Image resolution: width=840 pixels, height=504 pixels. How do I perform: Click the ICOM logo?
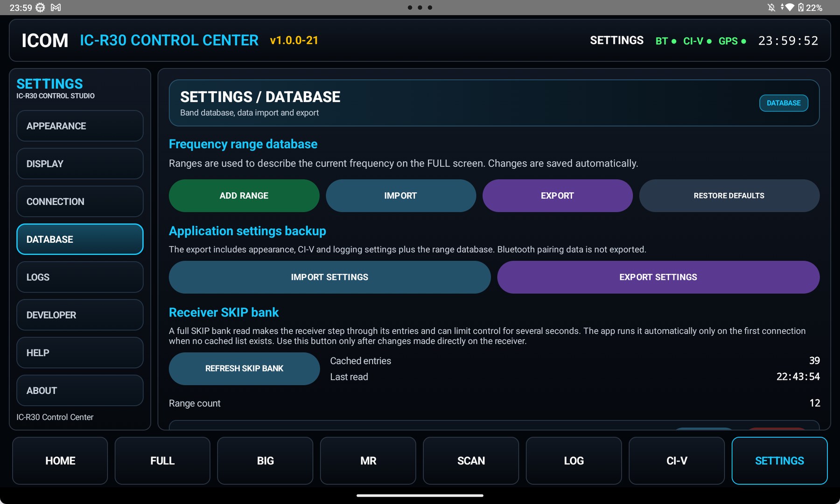point(45,41)
